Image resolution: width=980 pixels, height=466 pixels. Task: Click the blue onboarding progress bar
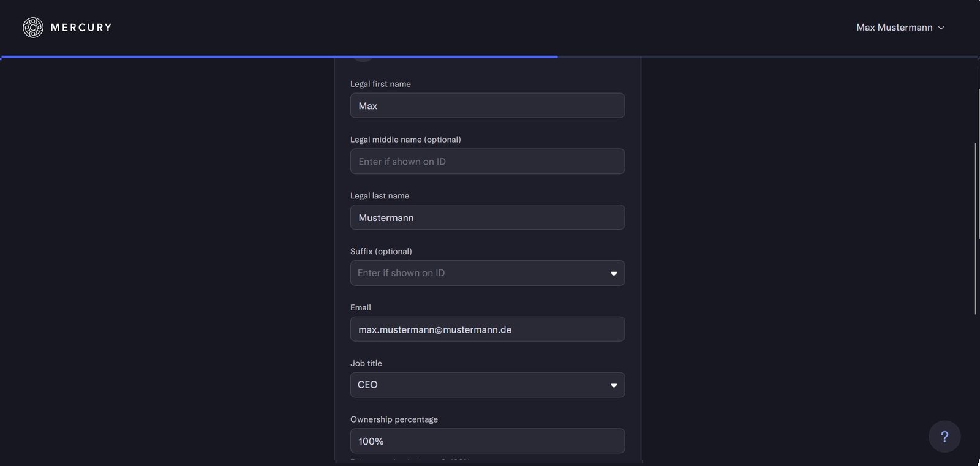pyautogui.click(x=279, y=57)
